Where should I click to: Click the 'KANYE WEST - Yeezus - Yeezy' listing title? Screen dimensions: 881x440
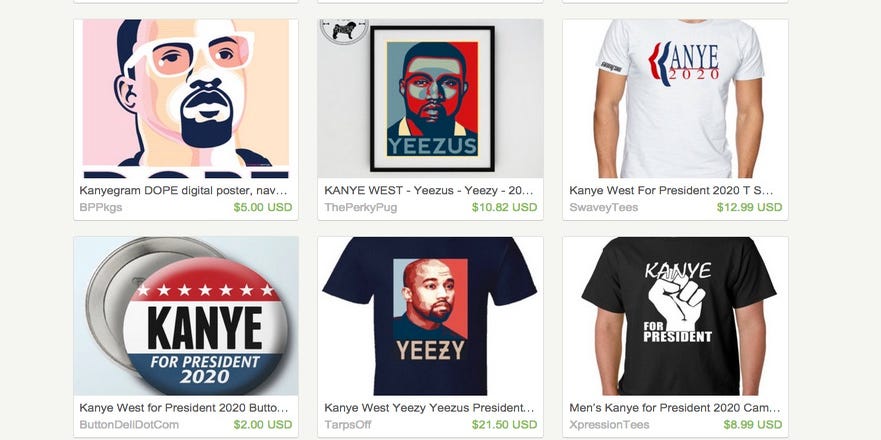click(429, 190)
